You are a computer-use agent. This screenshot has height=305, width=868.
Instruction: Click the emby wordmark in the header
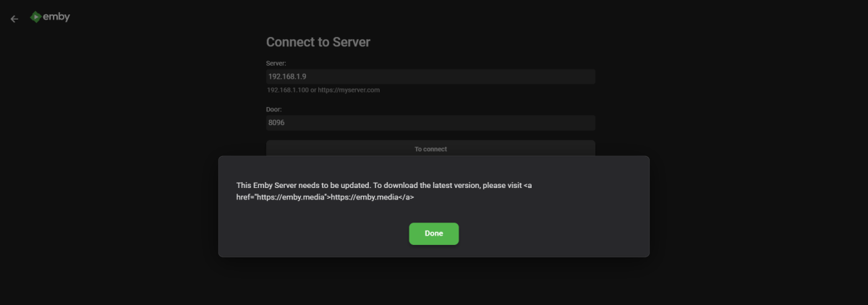[56, 17]
